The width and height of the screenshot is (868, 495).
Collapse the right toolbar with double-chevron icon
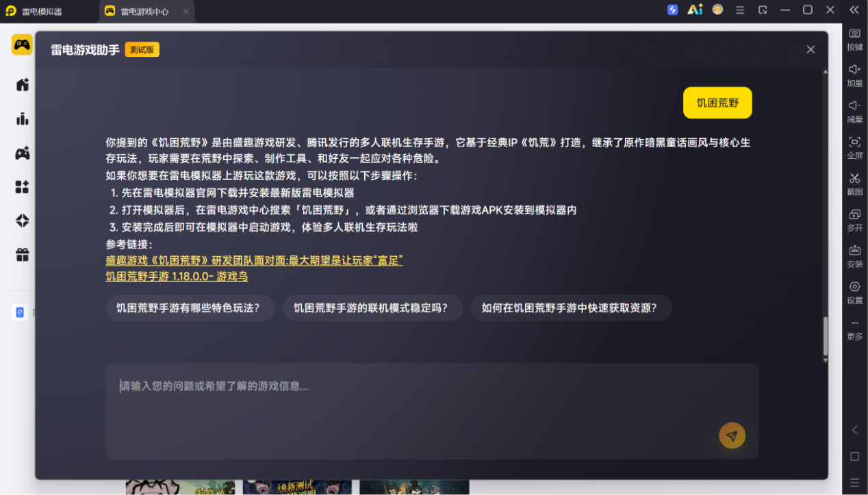click(854, 10)
